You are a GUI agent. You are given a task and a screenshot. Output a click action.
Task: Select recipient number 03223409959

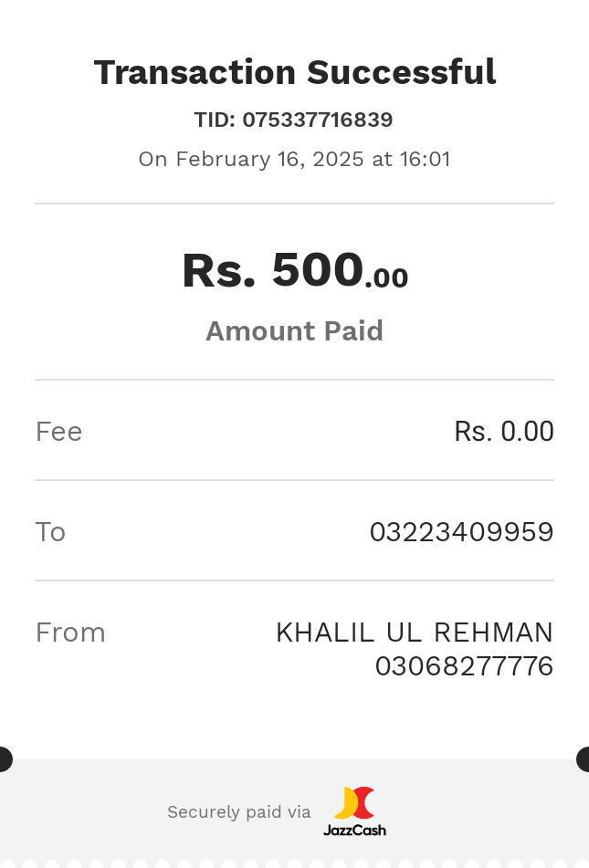click(461, 532)
